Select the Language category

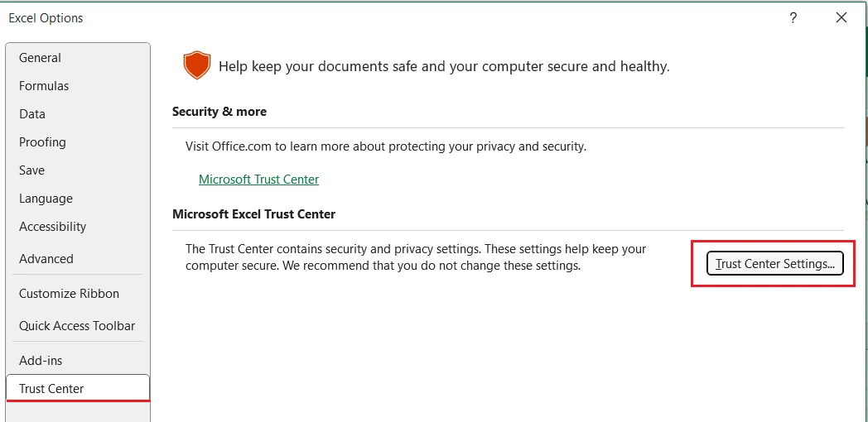click(x=46, y=199)
